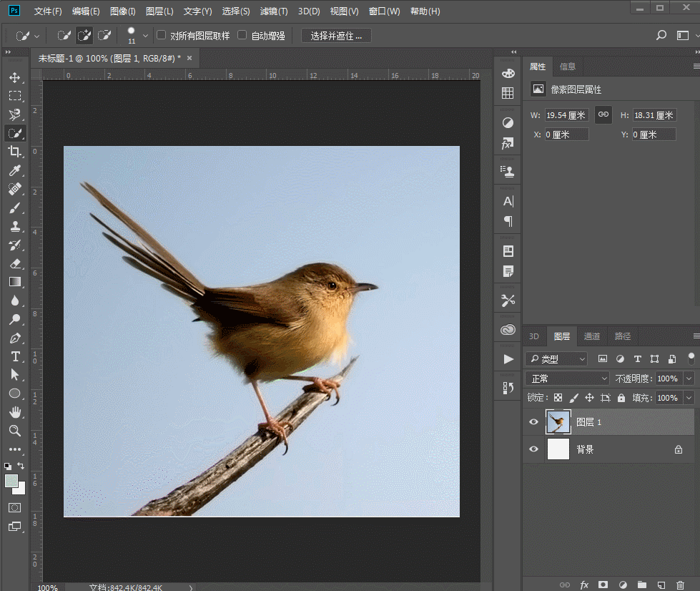
Task: Pick the Eyedropper tool
Action: (x=15, y=170)
